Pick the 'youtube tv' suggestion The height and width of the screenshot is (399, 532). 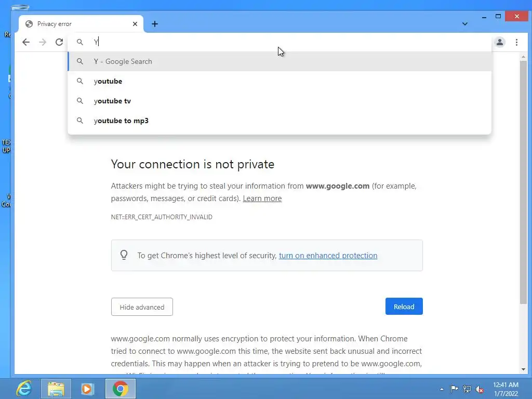click(280, 101)
